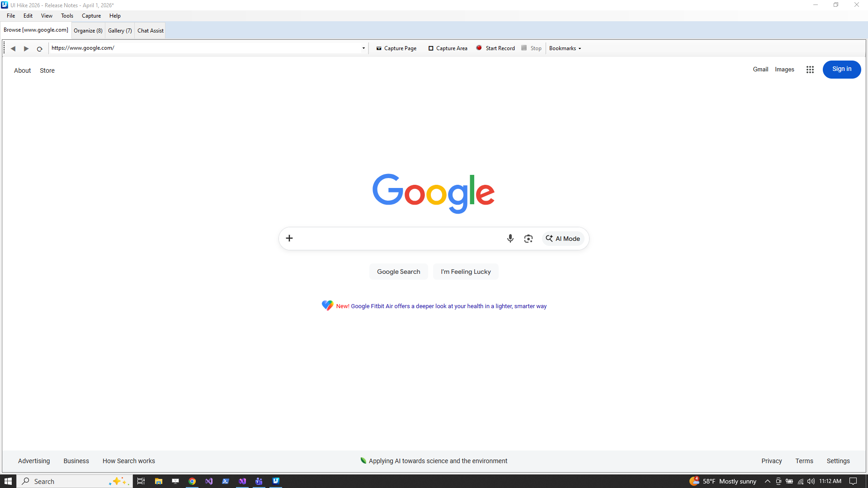Reload the page with the refresh icon
Screen dimensions: 868x488
(x=39, y=48)
